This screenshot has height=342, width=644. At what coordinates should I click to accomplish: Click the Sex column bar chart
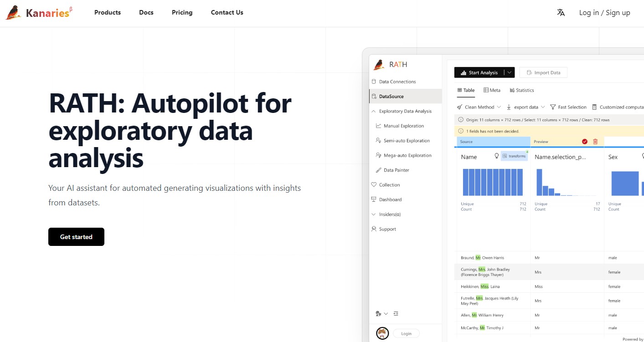pyautogui.click(x=627, y=184)
